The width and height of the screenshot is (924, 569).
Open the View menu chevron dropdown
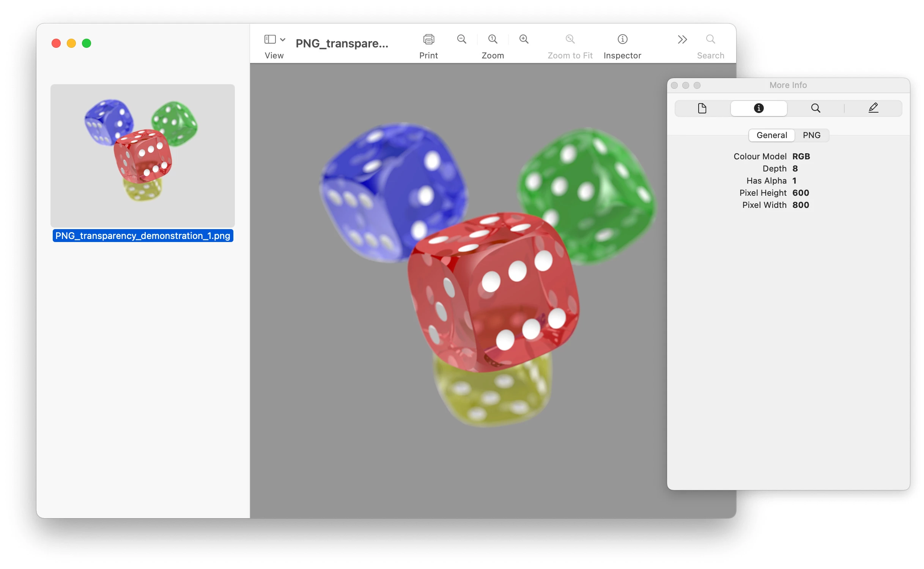click(283, 39)
